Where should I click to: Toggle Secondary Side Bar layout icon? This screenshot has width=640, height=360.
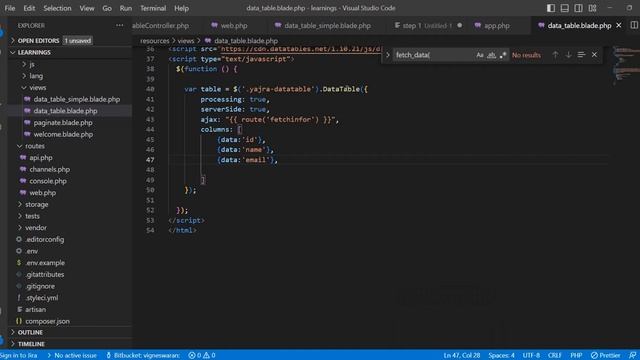click(578, 8)
